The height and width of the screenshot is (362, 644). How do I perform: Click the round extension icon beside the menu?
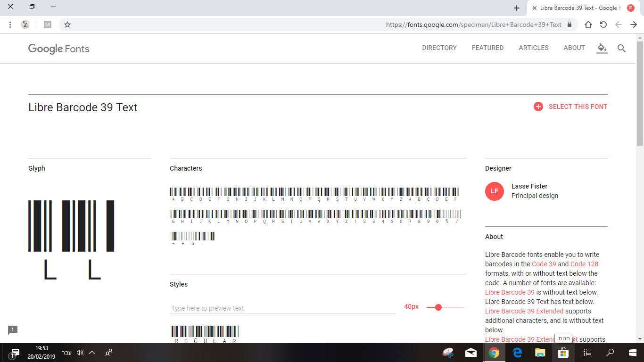point(25,25)
